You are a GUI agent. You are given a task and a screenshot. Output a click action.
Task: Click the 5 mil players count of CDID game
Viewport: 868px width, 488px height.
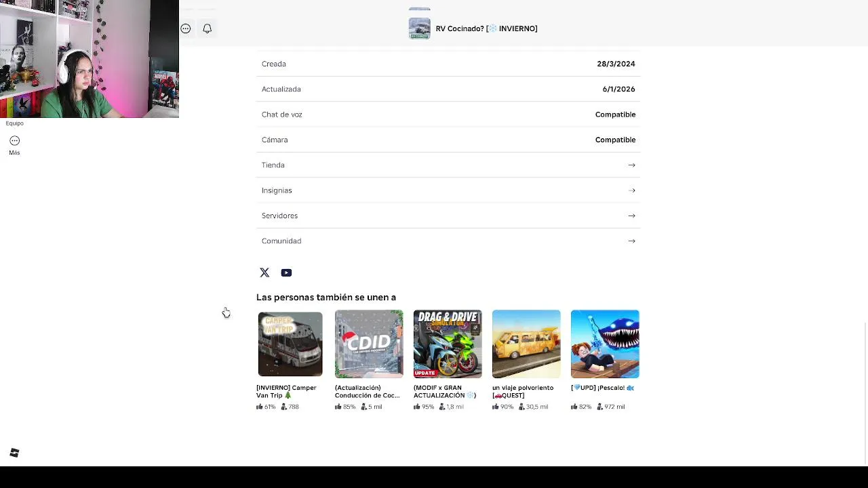372,407
